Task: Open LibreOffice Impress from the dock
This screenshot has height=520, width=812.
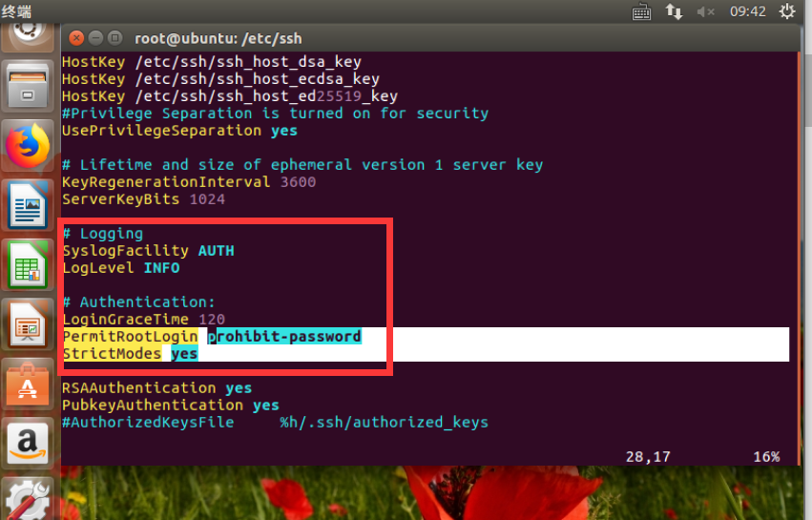Action: tap(28, 324)
